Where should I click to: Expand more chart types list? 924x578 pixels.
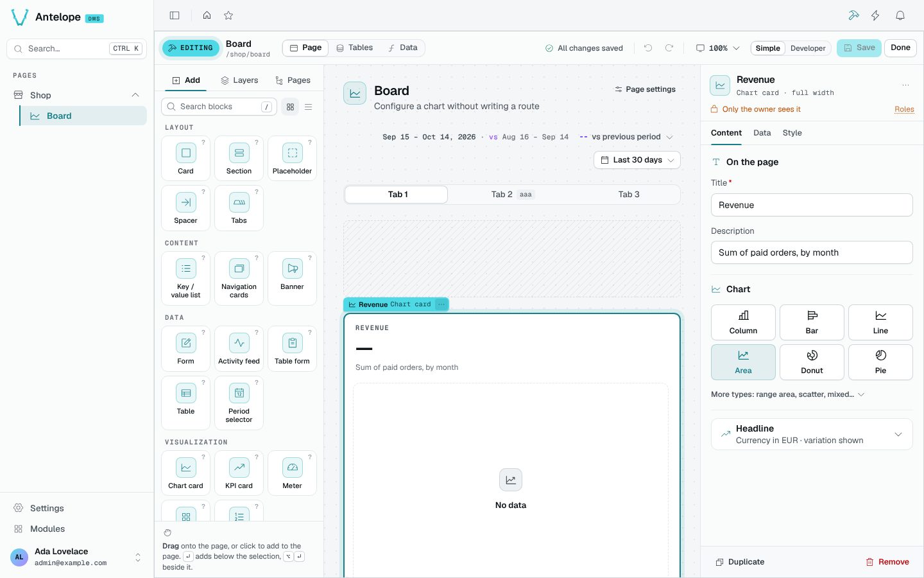788,394
